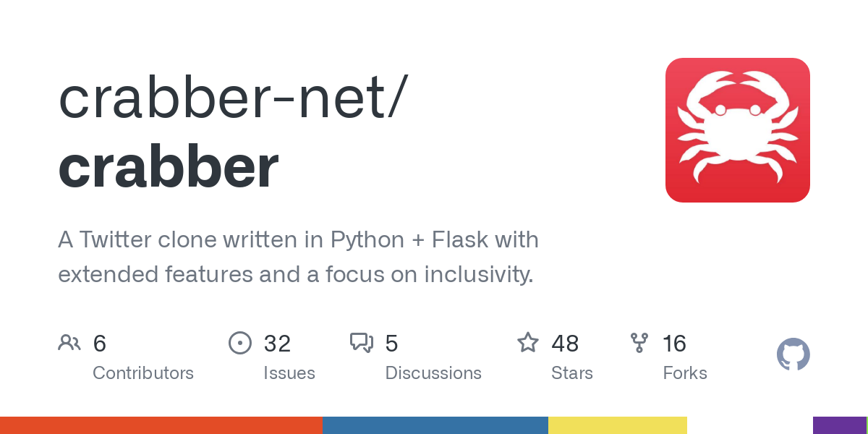The height and width of the screenshot is (434, 868).
Task: Click the discussions speech bubble icon
Action: pyautogui.click(x=362, y=343)
